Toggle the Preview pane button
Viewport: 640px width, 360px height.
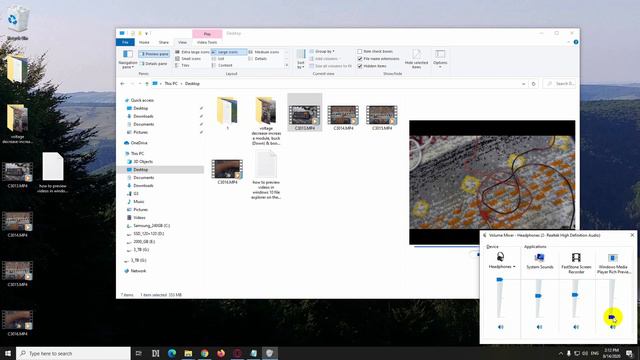(x=154, y=54)
